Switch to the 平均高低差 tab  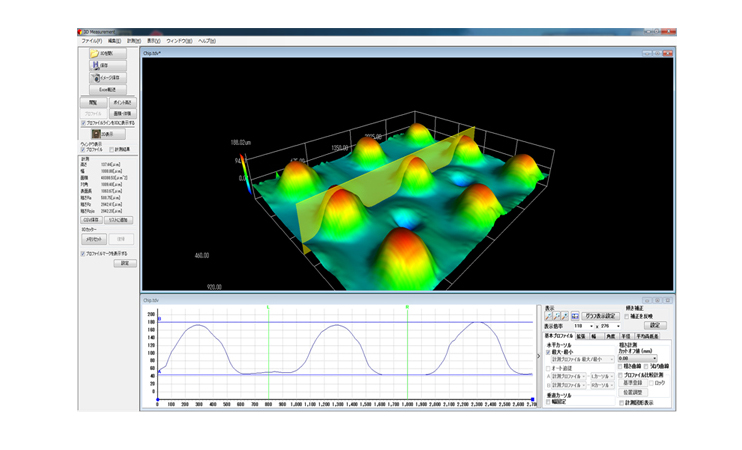(647, 336)
